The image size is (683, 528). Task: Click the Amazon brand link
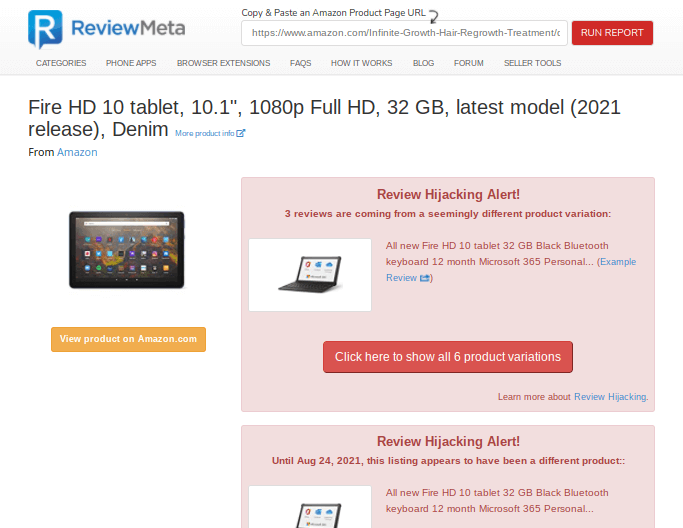pyautogui.click(x=77, y=152)
